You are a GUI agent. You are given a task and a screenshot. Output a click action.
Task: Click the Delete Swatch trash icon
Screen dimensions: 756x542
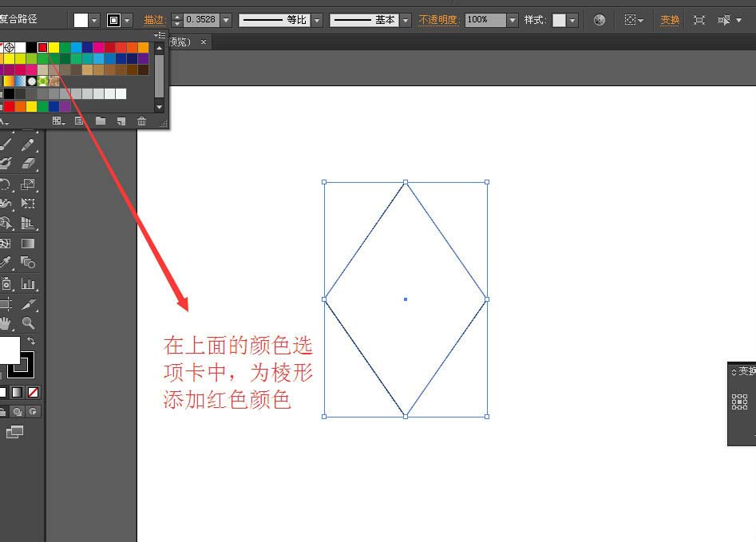(x=142, y=121)
